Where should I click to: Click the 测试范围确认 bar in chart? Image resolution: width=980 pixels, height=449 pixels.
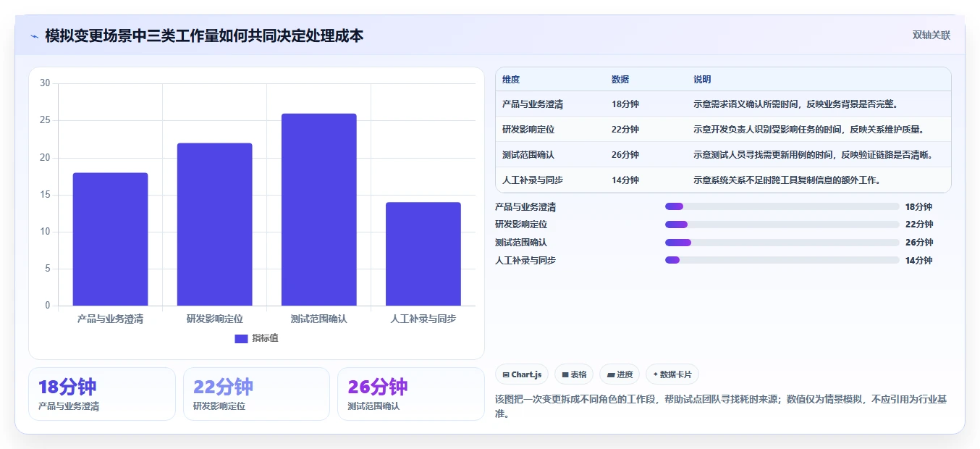click(x=319, y=209)
